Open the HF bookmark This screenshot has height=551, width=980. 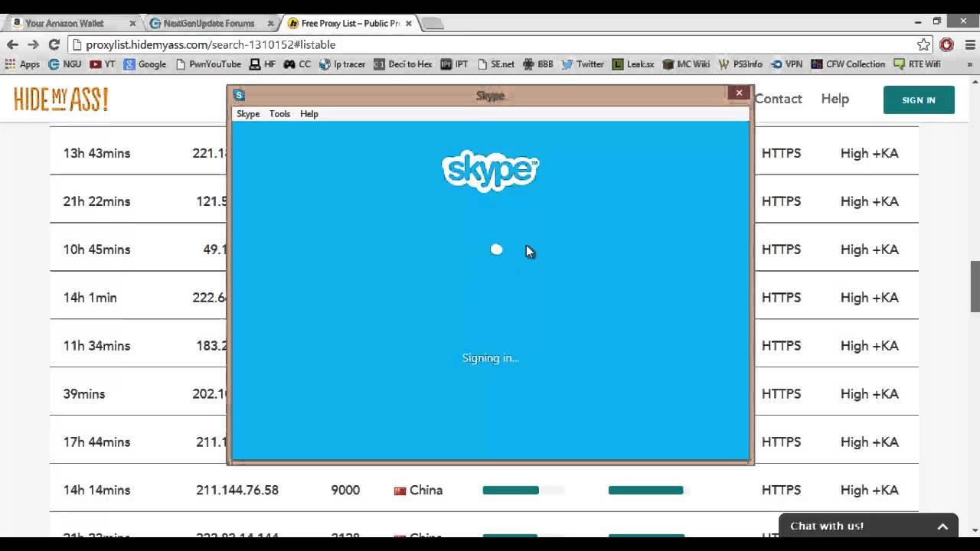click(263, 64)
